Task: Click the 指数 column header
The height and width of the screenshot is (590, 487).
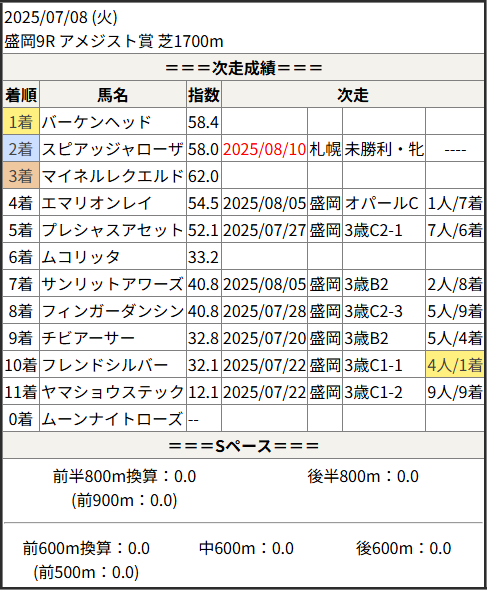Action: click(x=204, y=95)
